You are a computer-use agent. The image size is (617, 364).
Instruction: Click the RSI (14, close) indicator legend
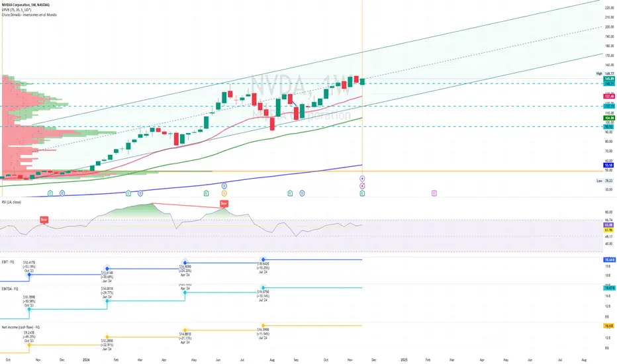11,202
